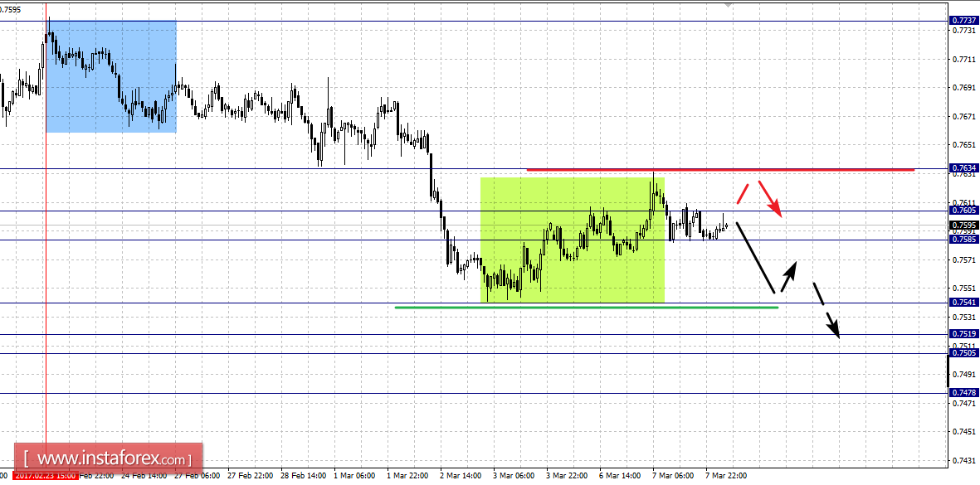This screenshot has width=980, height=485.
Task: Click the gray chart shift triangle at top
Action: click(x=729, y=5)
